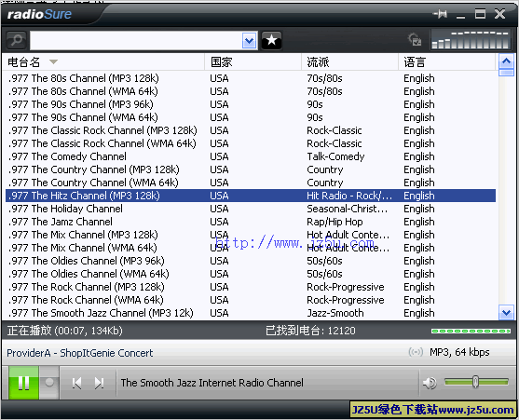Screen dimensions: 519x420
Task: Start recording with the record button
Action: point(49,383)
